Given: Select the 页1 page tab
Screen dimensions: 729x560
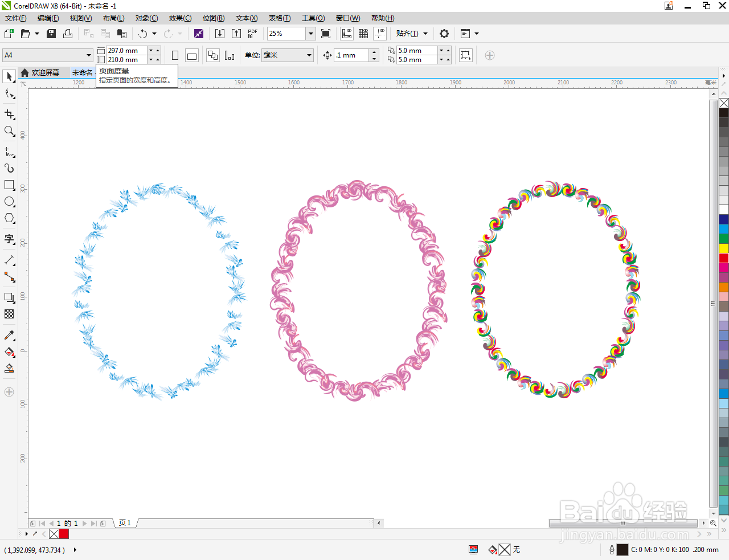Looking at the screenshot, I should click(x=125, y=523).
